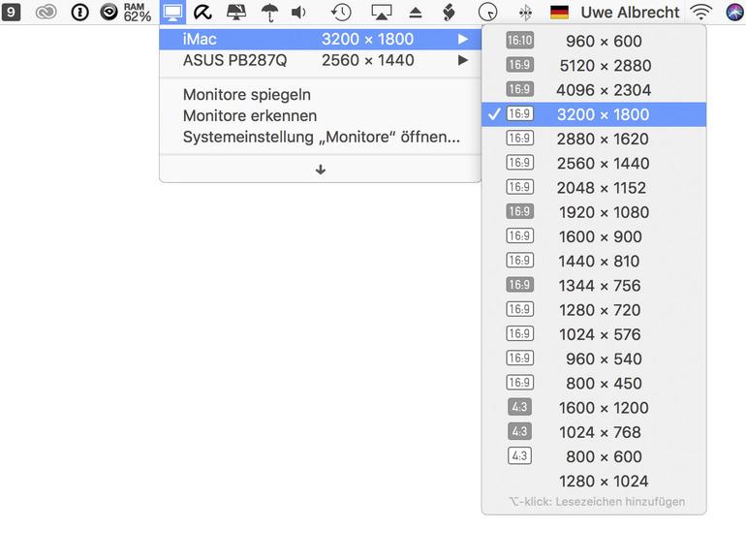Set resolution to 1600 × 900
746x560 pixels.
[594, 236]
